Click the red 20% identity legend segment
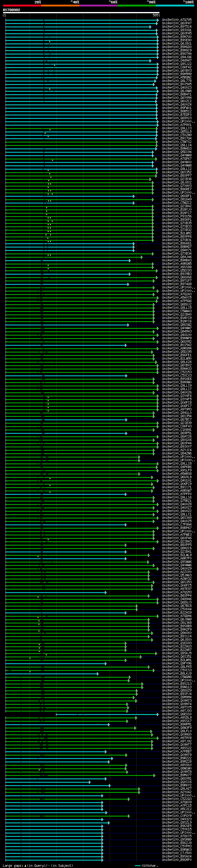Image resolution: width=197 pixels, height=868 pixels. click(x=22, y=6)
